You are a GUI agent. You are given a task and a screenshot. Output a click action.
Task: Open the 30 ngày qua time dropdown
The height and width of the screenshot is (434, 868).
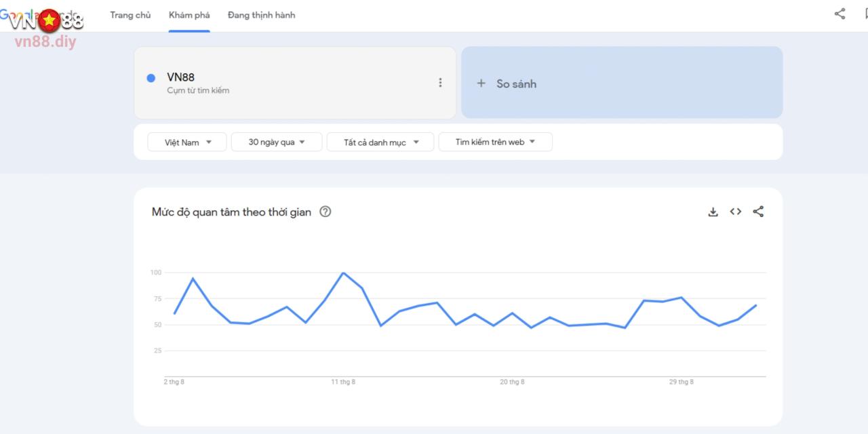point(275,142)
